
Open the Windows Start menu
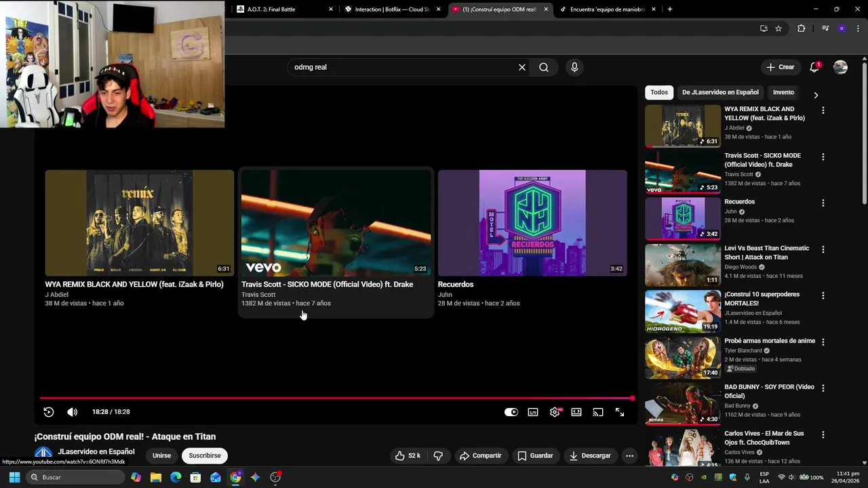[x=14, y=477]
